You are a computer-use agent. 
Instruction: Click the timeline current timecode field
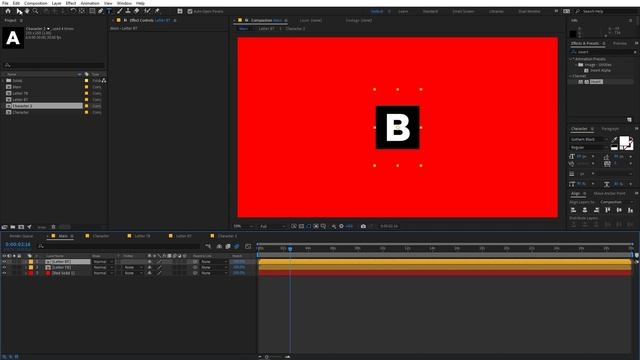click(18, 244)
